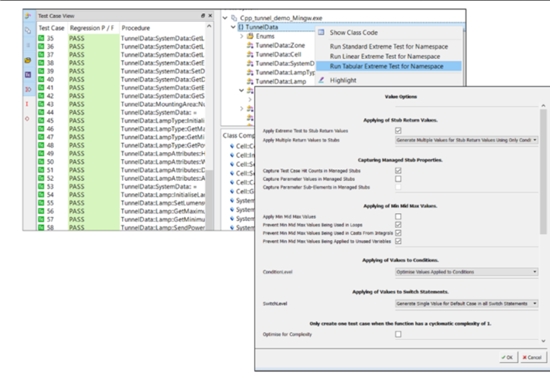
Task: Click the chain-link icon in the left sidebar
Action: click(28, 31)
